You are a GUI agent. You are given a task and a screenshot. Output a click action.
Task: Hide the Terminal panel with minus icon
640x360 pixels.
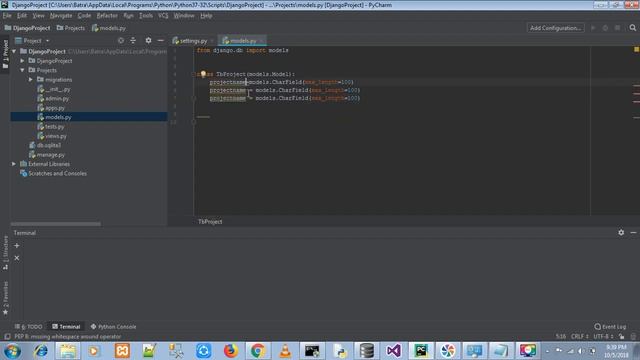coord(633,232)
